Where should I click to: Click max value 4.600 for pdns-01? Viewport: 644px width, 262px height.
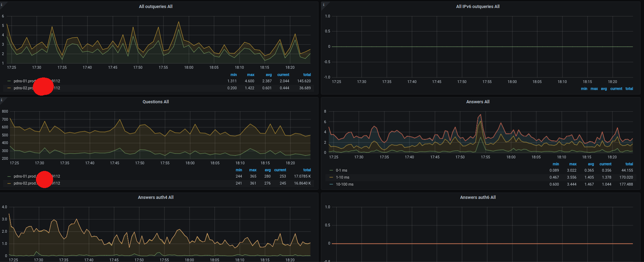[249, 81]
